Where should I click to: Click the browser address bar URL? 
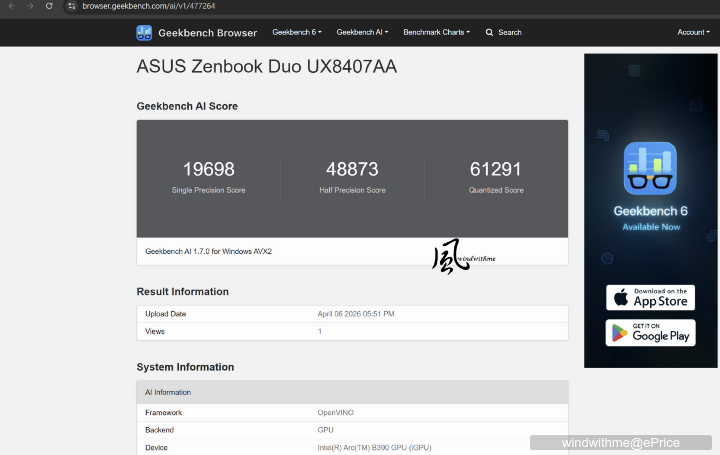[149, 6]
